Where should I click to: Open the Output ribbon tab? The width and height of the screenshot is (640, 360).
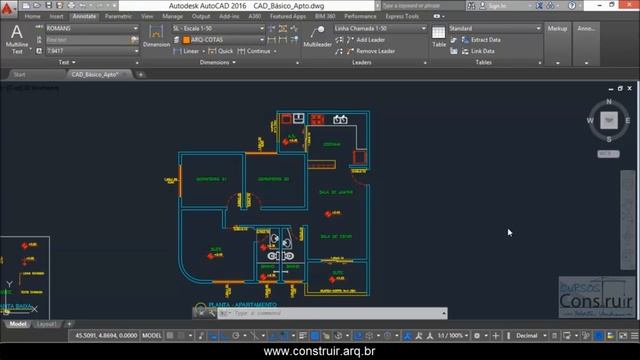[200, 16]
